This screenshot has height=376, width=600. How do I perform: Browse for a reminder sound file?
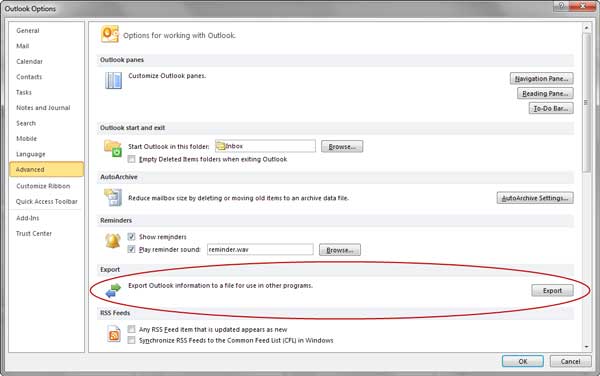(340, 250)
